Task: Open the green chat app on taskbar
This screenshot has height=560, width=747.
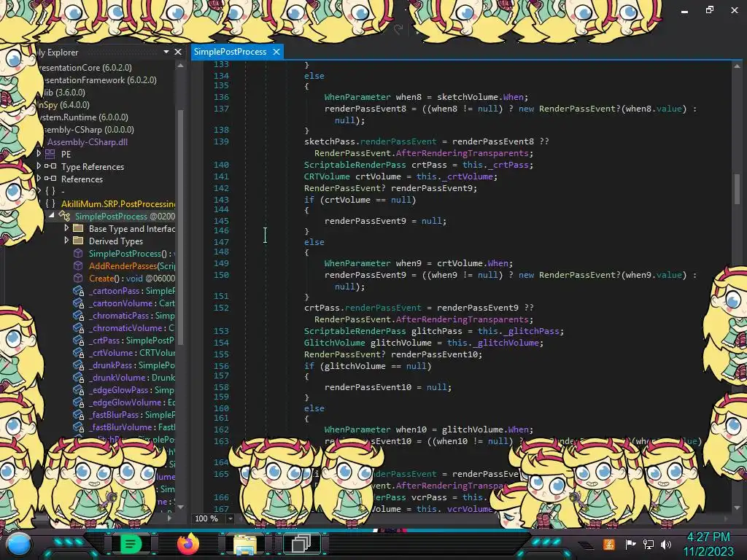Action: (131, 544)
